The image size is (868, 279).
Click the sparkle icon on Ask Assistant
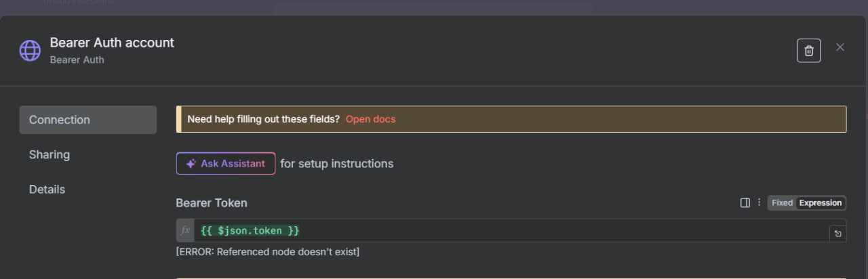191,164
